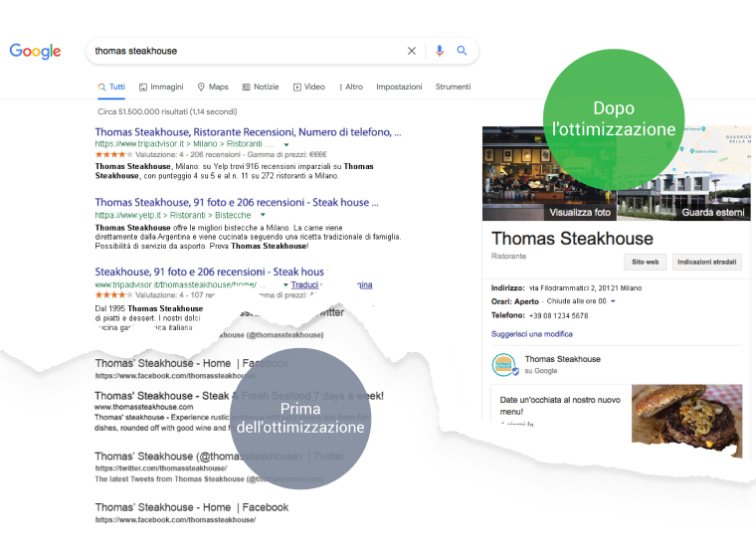
Task: Open Thomas' Steakhouse Twitter result
Action: click(220, 457)
